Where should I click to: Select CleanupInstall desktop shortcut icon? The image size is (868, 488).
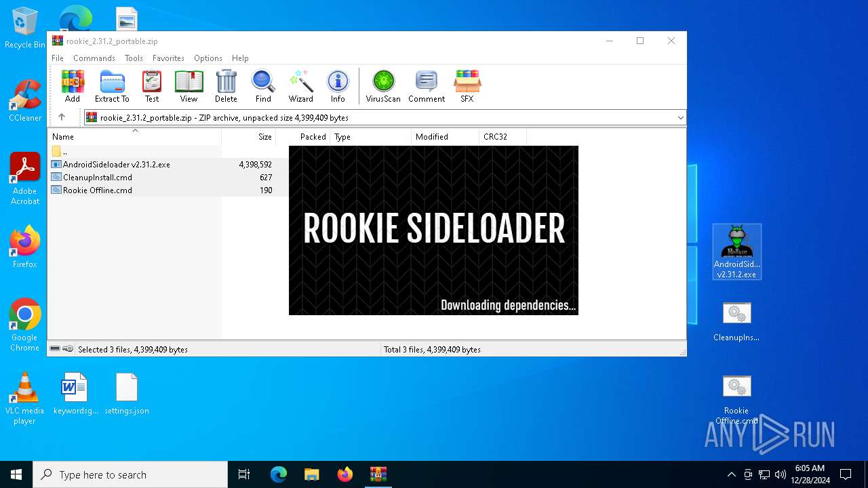pyautogui.click(x=736, y=322)
